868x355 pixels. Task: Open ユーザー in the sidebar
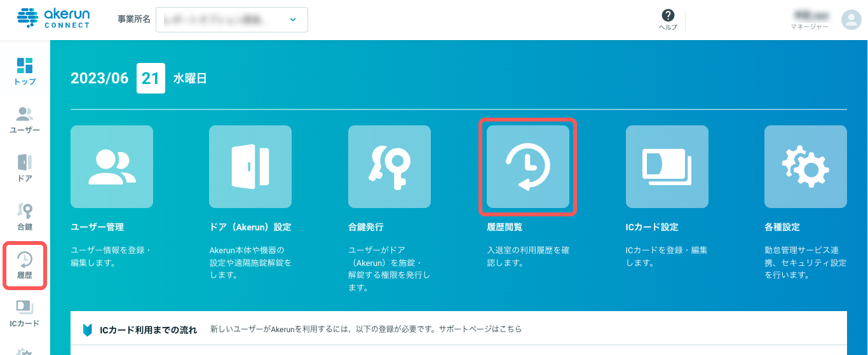25,120
